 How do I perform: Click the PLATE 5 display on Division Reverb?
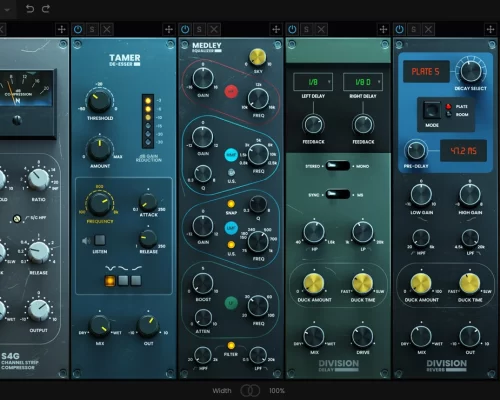click(x=426, y=71)
